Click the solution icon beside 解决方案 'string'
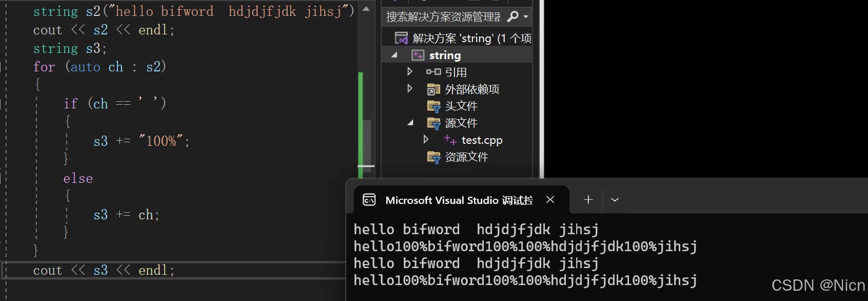Viewport: 868px width, 301px height. click(x=401, y=38)
